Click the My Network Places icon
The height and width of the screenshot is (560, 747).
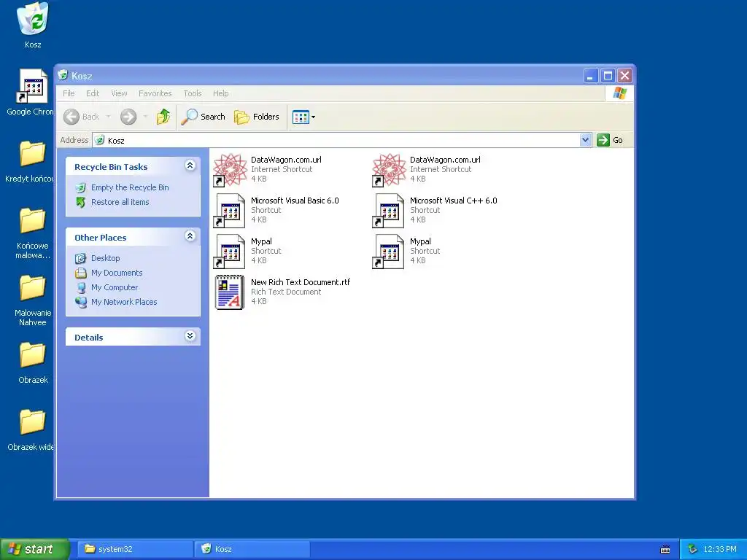pos(81,303)
